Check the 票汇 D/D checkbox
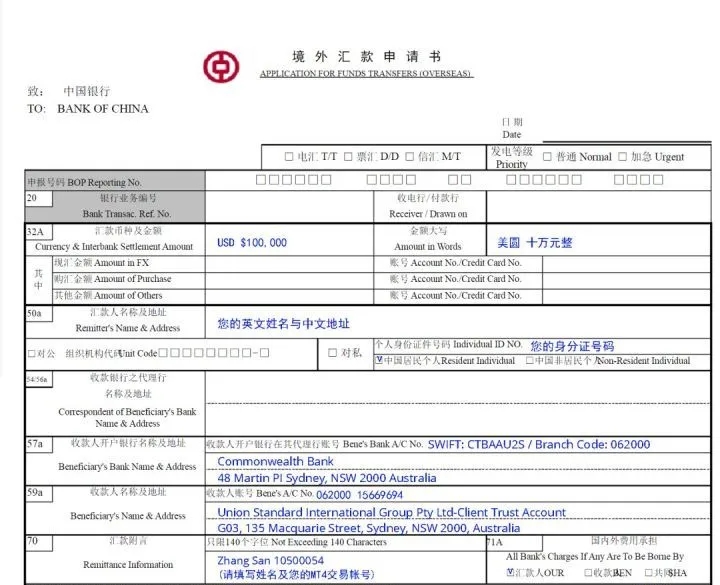The height and width of the screenshot is (585, 720). pyautogui.click(x=348, y=157)
